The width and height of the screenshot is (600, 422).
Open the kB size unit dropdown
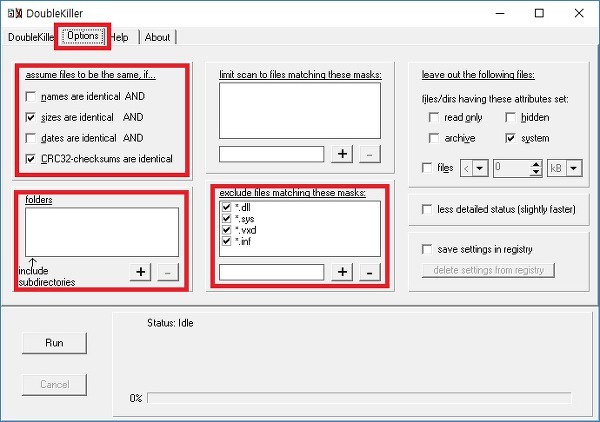point(574,168)
